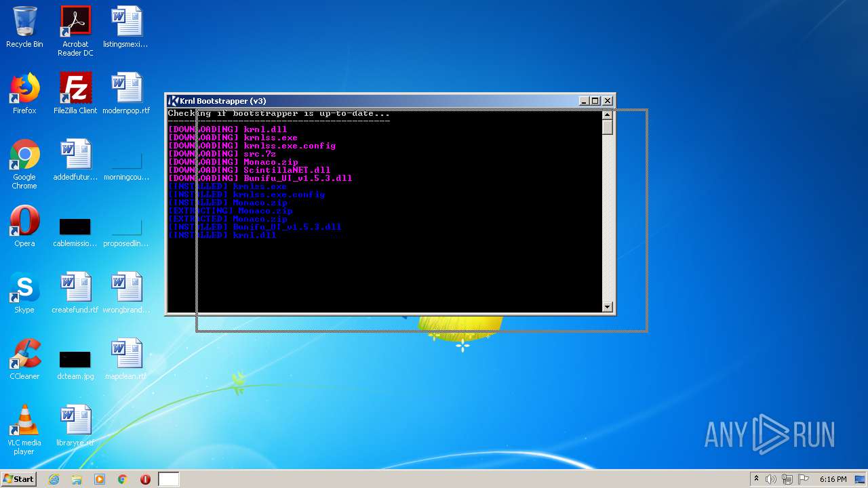Viewport: 868px width, 488px height.
Task: Click the '[DOWNLOADING] krnlss.exe.config' line
Action: (x=252, y=146)
